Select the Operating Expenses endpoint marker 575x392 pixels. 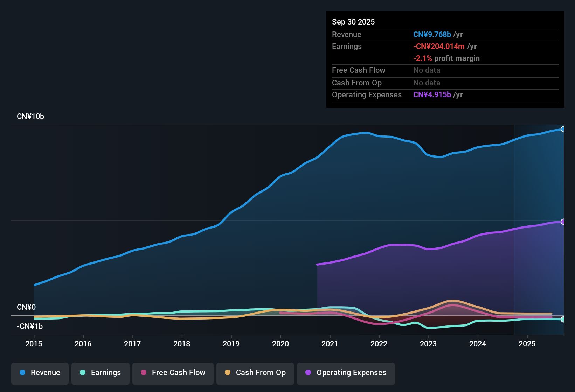(x=563, y=221)
